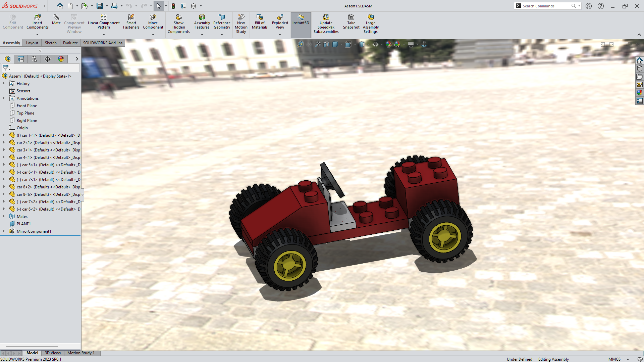Open the Assembly Features tool
The height and width of the screenshot is (362, 644).
202,22
